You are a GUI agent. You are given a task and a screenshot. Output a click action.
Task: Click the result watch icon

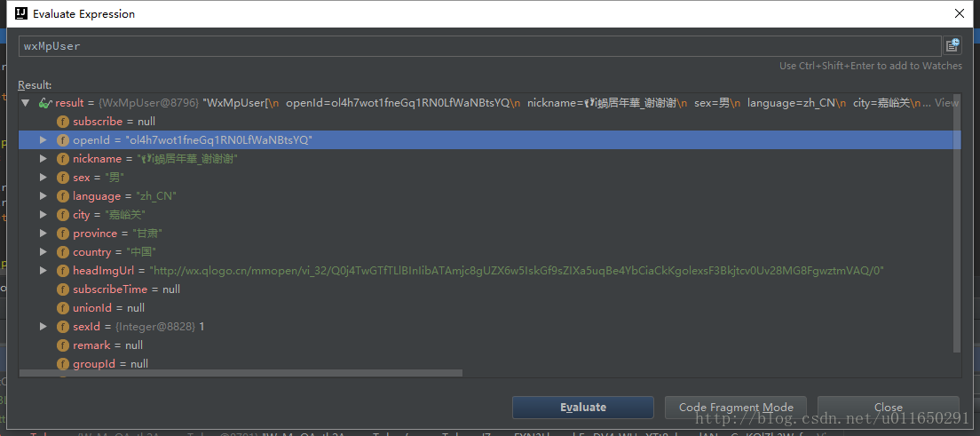click(44, 103)
